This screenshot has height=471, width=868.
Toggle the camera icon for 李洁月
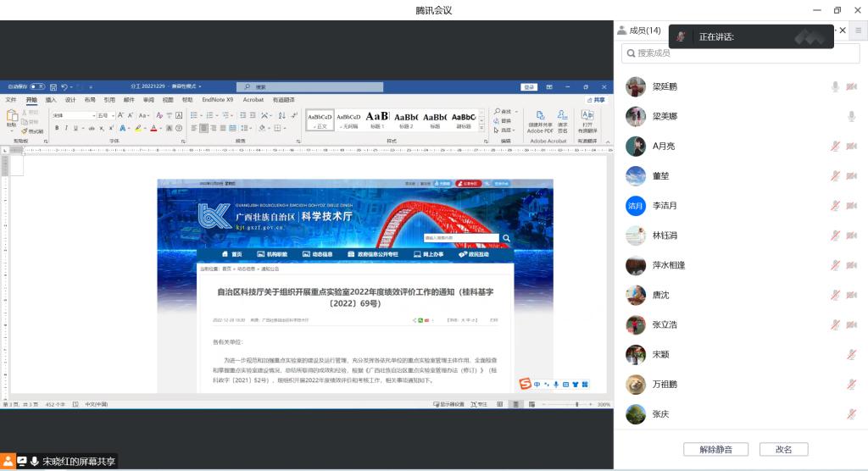(x=851, y=206)
